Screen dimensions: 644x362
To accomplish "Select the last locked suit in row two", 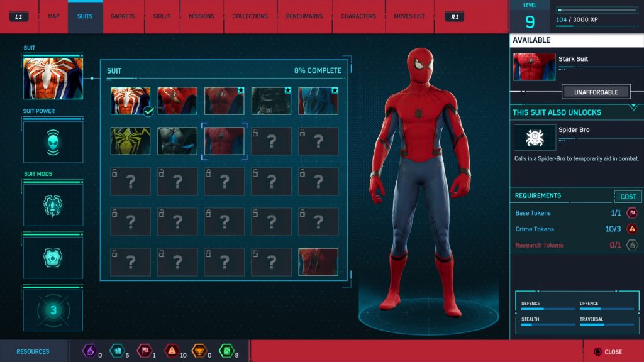I will [318, 141].
